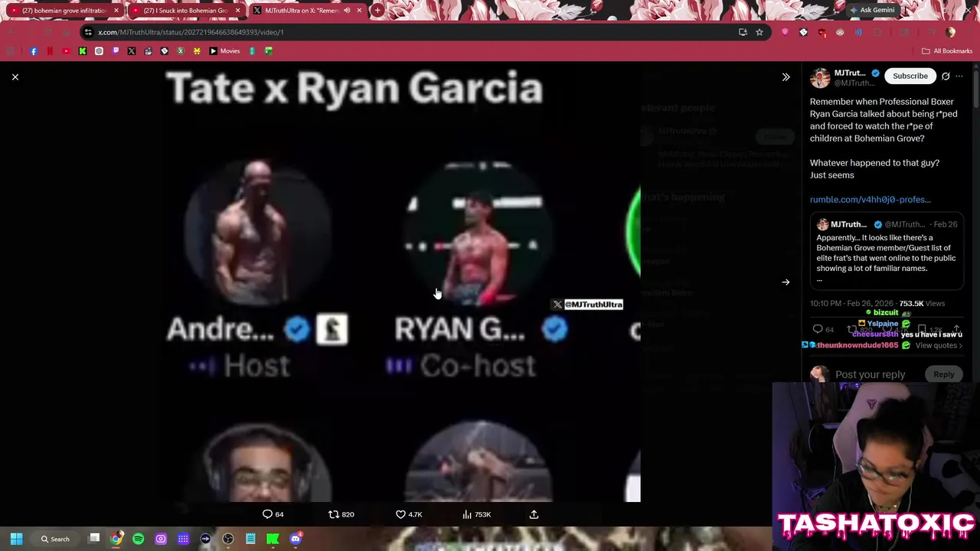Open Grok explain icon beside Subscribe
Image resolution: width=980 pixels, height=551 pixels.
(946, 76)
